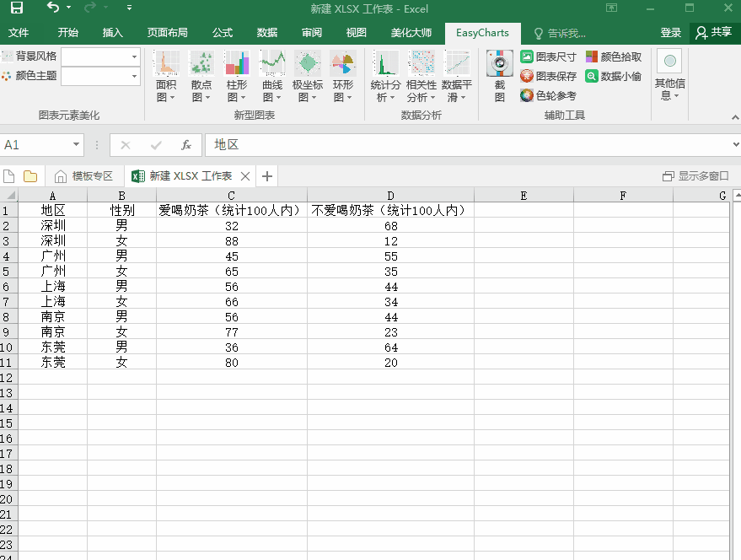This screenshot has height=560, width=741.
Task: Open the 图表保存 chart save tool
Action: coord(550,75)
